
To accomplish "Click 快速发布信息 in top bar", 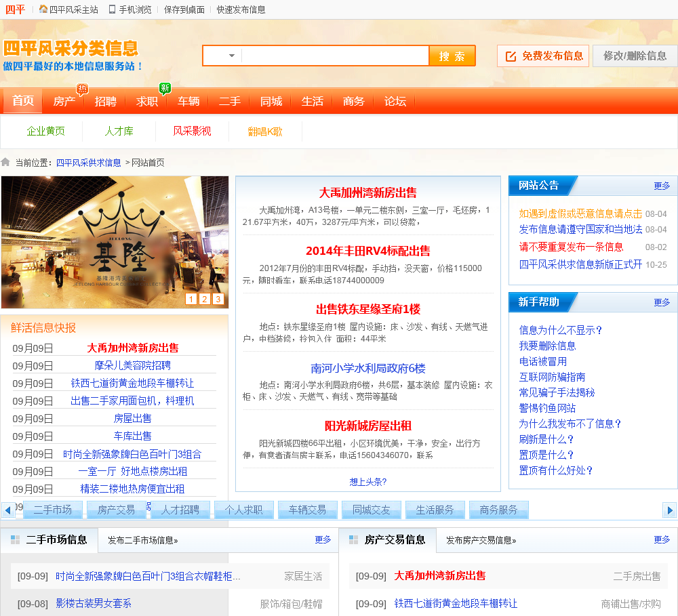I will [241, 9].
